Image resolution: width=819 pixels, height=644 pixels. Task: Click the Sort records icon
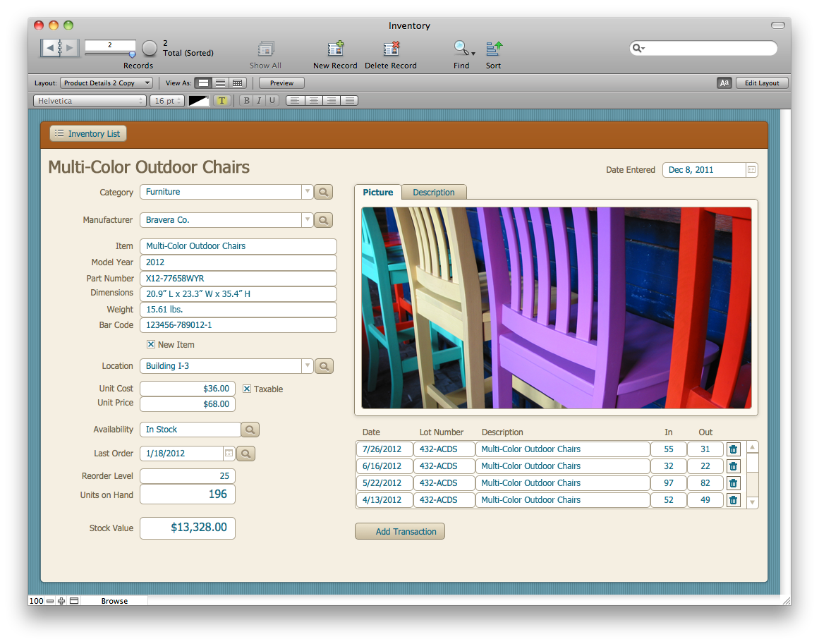tap(494, 49)
